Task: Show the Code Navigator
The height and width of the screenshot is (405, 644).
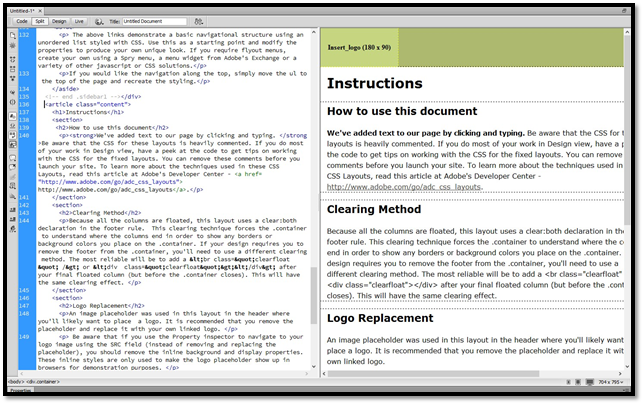Action: pos(13,46)
